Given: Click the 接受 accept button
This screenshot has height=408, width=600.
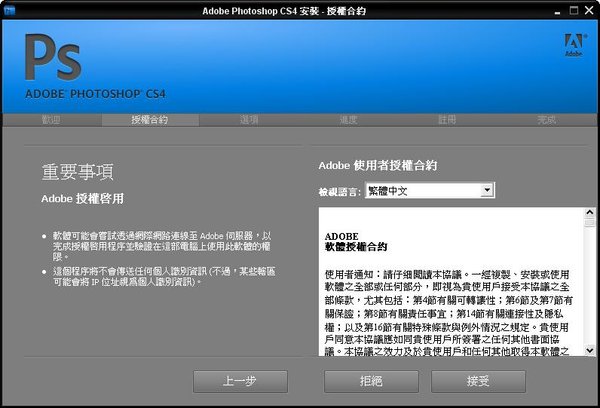Looking at the screenshot, I should [478, 381].
